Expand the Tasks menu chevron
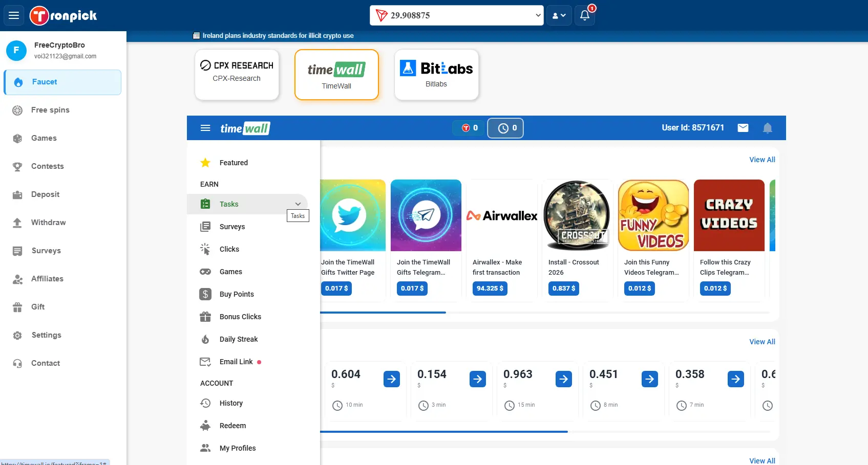Screen dimensions: 868x465 [298, 204]
